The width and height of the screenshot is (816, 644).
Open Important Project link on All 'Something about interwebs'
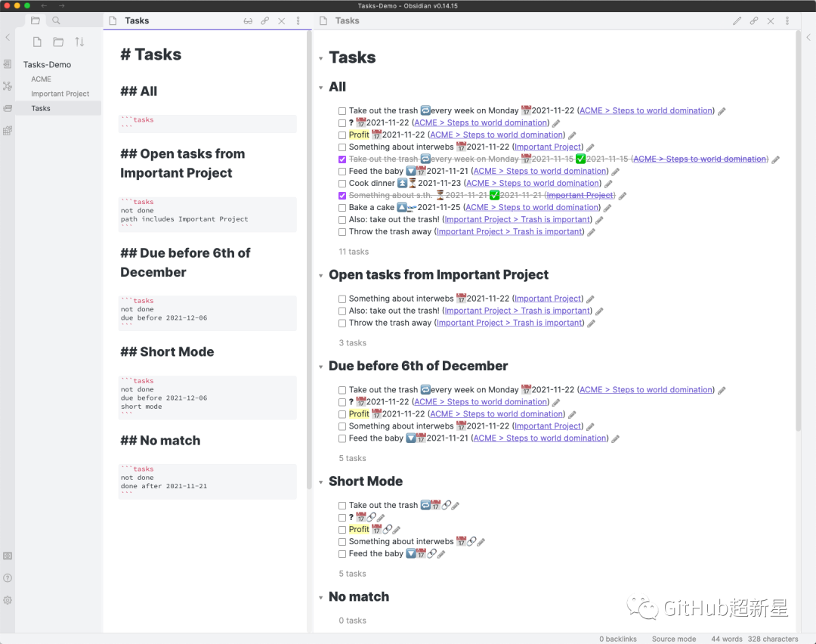coord(548,147)
